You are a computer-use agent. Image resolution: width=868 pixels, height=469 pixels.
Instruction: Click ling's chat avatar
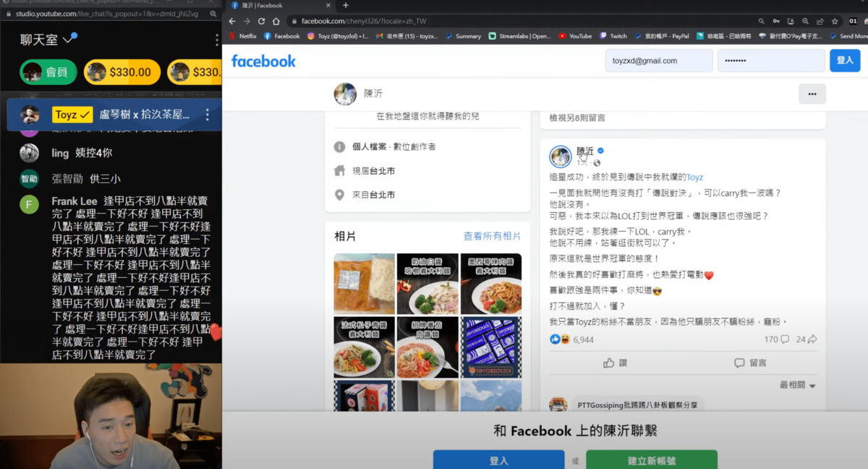[x=29, y=153]
